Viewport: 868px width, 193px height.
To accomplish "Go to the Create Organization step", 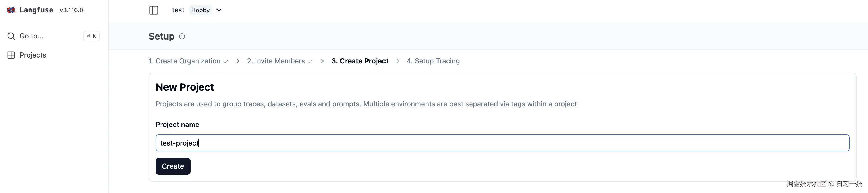I will tap(185, 61).
